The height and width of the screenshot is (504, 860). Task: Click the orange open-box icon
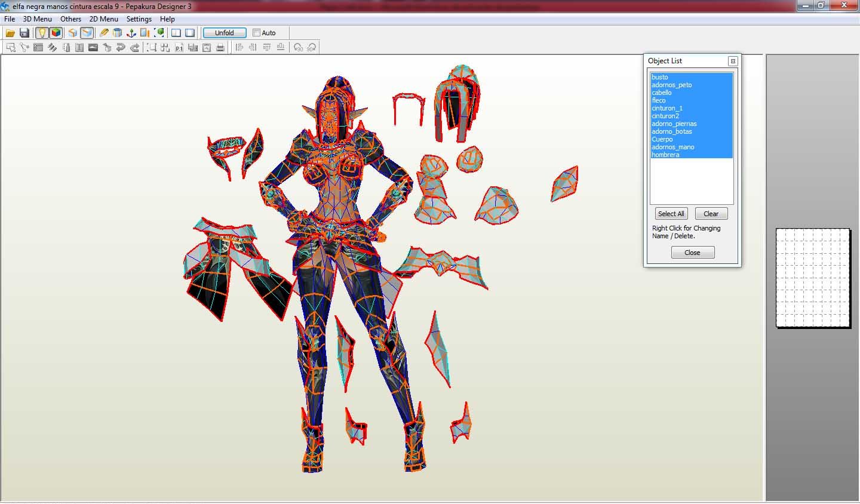click(x=72, y=33)
